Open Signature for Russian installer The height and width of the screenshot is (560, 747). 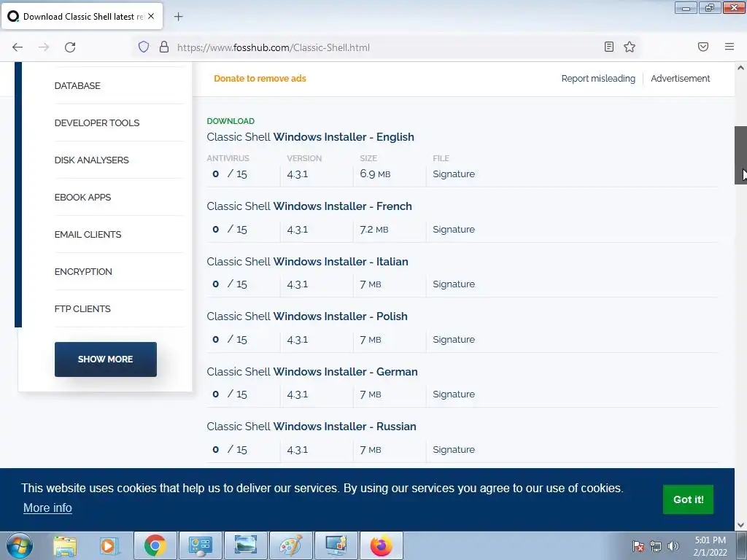click(454, 449)
